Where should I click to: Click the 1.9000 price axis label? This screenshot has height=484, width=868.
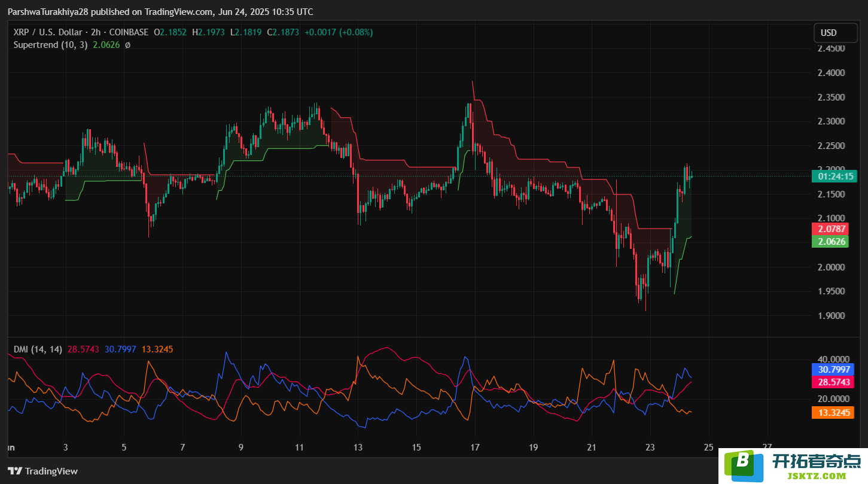click(832, 315)
